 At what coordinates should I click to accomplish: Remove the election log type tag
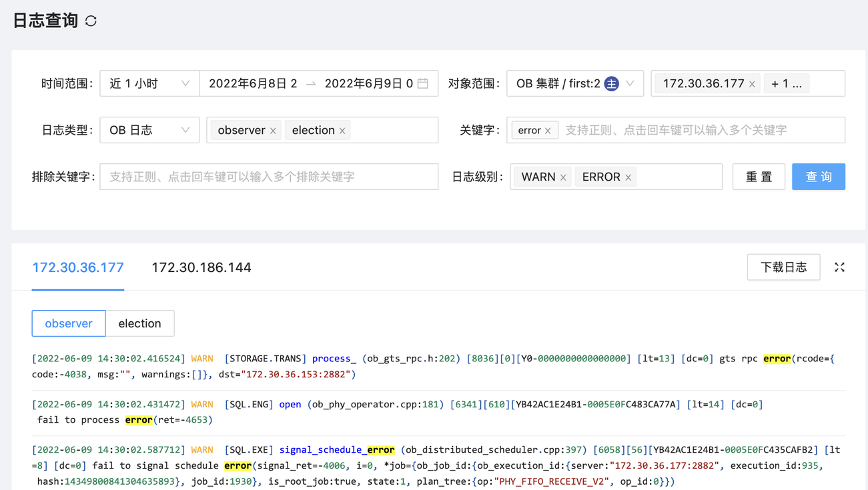click(342, 131)
